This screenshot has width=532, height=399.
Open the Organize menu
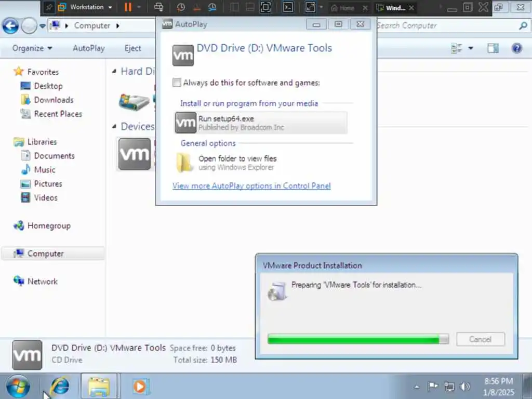pos(32,48)
